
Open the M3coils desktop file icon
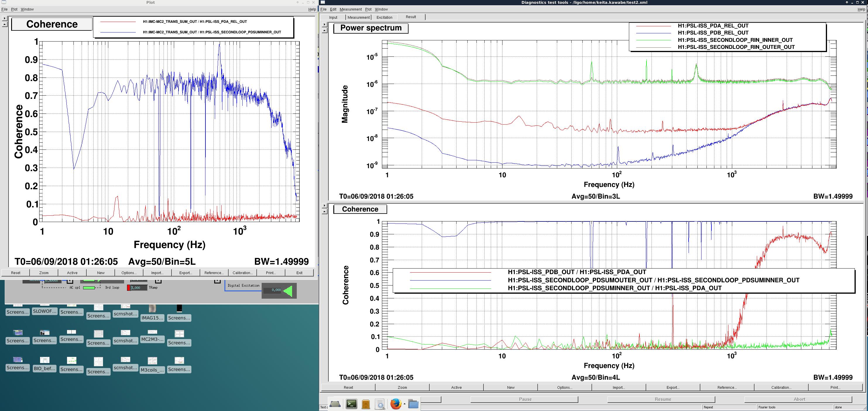152,365
